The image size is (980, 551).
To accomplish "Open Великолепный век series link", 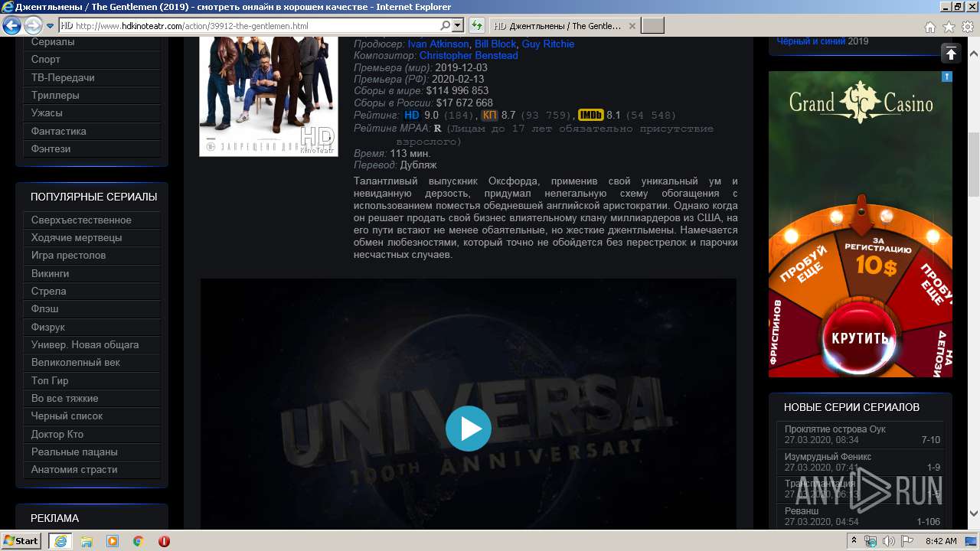I will click(x=92, y=362).
